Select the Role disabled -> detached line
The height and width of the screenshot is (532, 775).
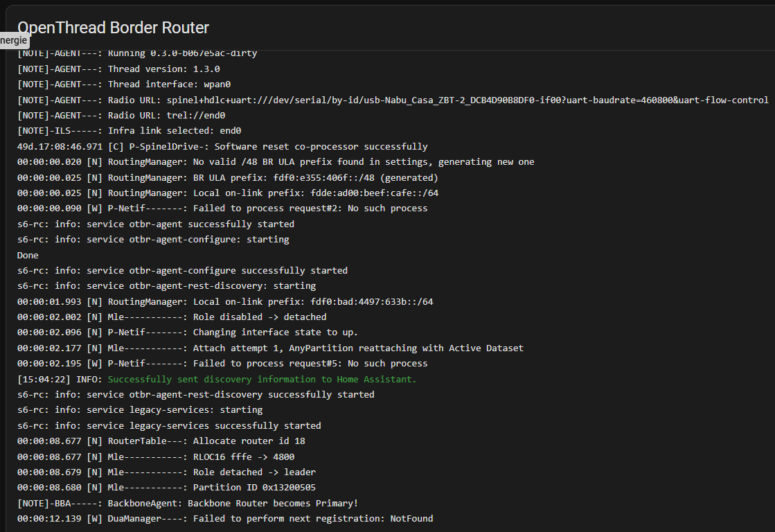tap(172, 317)
